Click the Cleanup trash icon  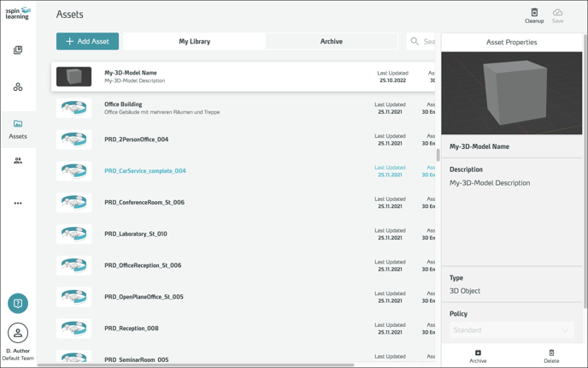point(534,13)
